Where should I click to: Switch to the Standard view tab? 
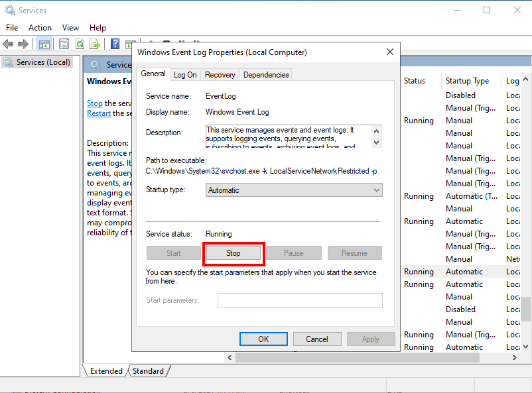(149, 371)
